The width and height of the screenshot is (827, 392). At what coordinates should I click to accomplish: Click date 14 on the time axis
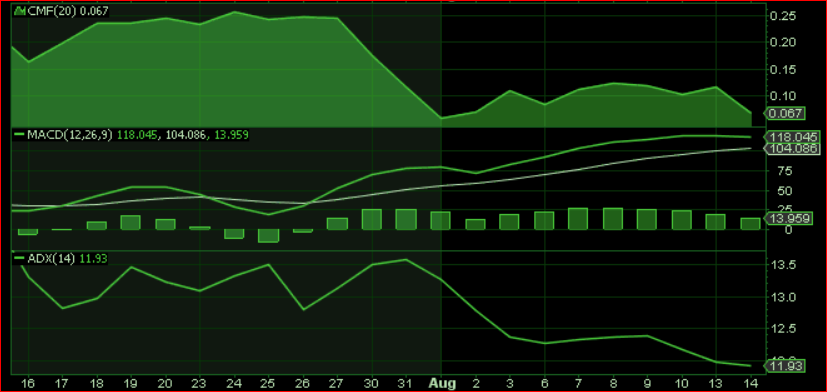click(751, 383)
